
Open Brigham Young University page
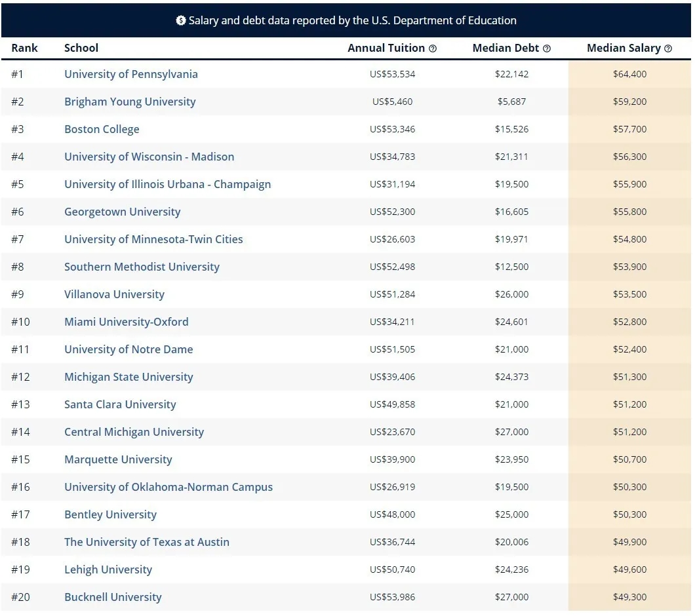(130, 102)
